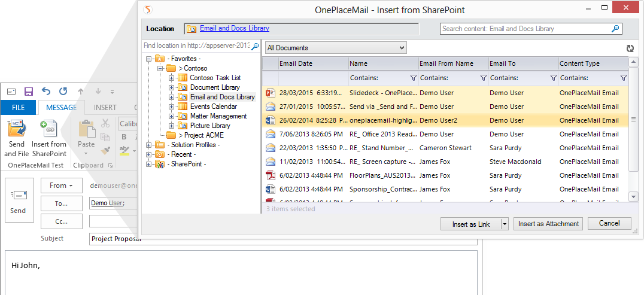Image resolution: width=644 pixels, height=295 pixels.
Task: Click the Insert from SharePoint icon
Action: 48,129
